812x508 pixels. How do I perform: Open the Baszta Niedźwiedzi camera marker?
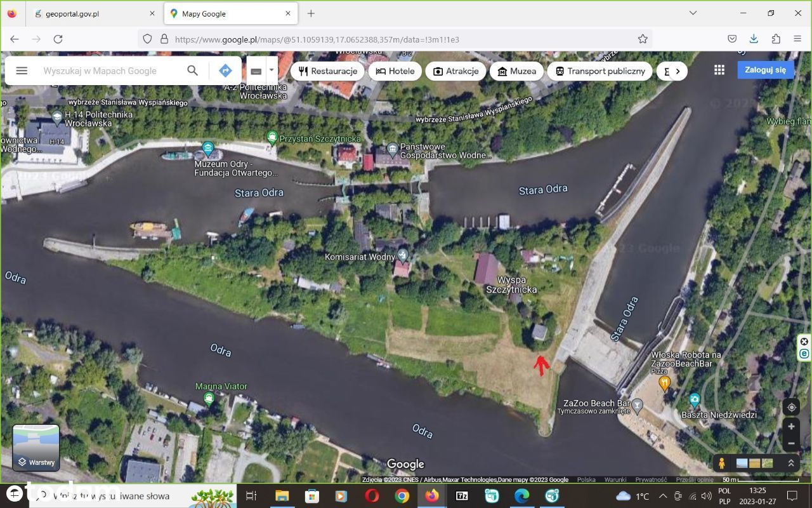pyautogui.click(x=695, y=401)
